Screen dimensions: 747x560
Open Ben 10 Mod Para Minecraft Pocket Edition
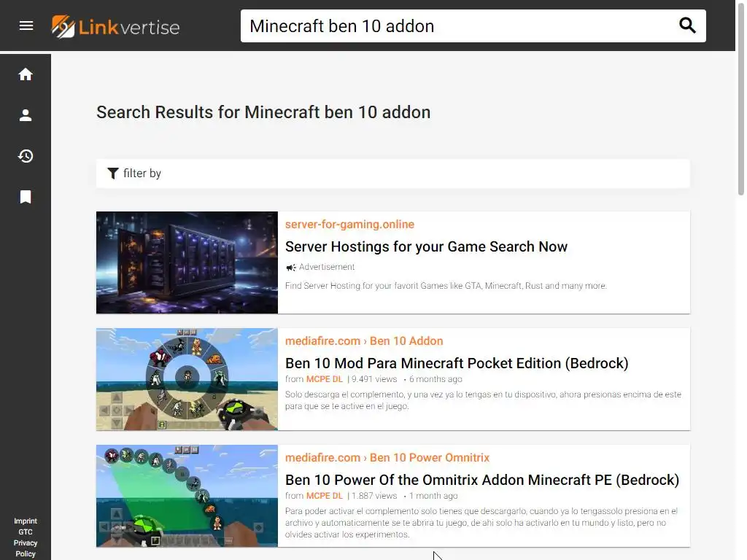pyautogui.click(x=457, y=363)
